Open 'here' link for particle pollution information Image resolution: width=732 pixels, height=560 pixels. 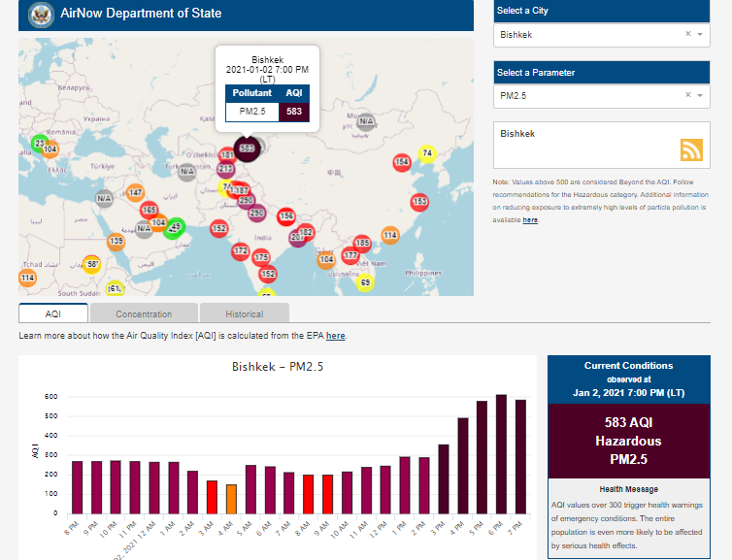(x=530, y=220)
